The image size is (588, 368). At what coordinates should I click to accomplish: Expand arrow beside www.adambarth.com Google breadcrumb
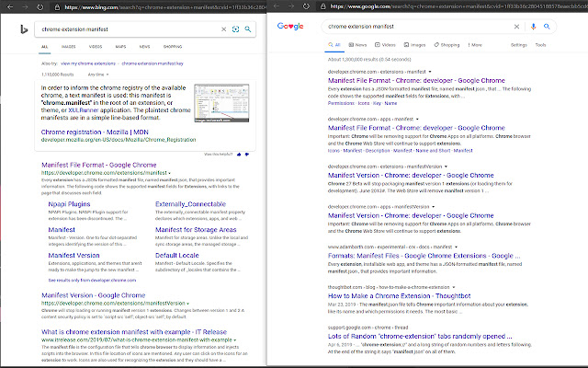tap(457, 247)
